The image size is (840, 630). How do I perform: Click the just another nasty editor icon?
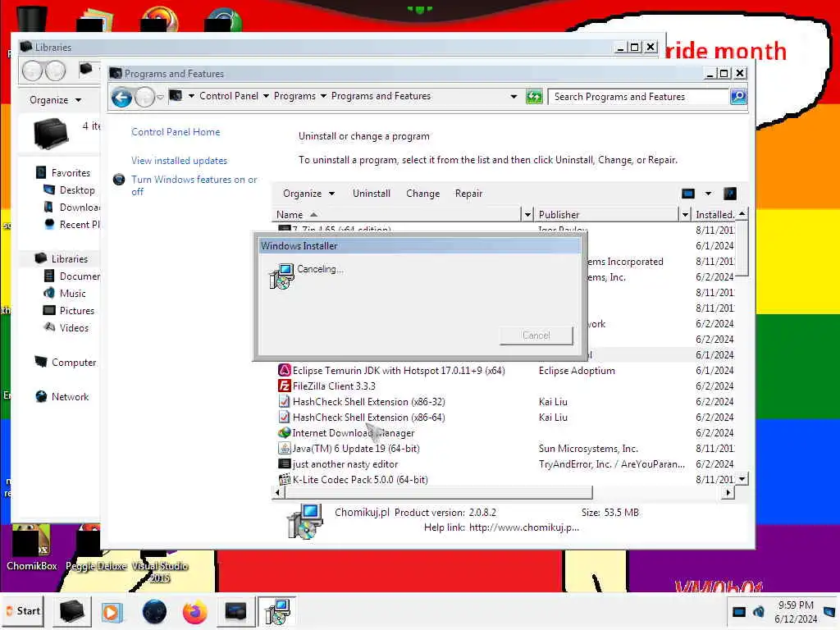284,464
